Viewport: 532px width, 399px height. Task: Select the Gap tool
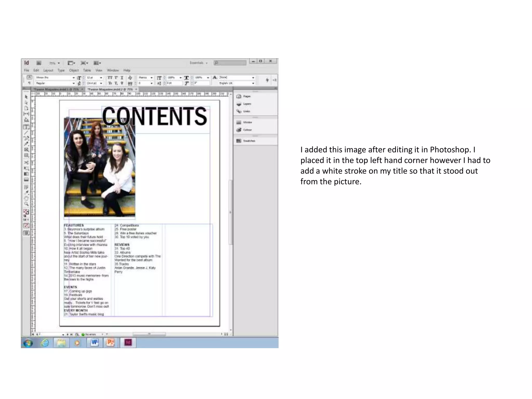(26, 114)
